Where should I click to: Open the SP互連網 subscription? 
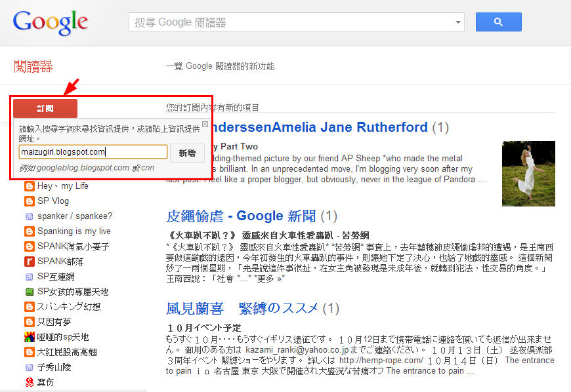click(56, 277)
